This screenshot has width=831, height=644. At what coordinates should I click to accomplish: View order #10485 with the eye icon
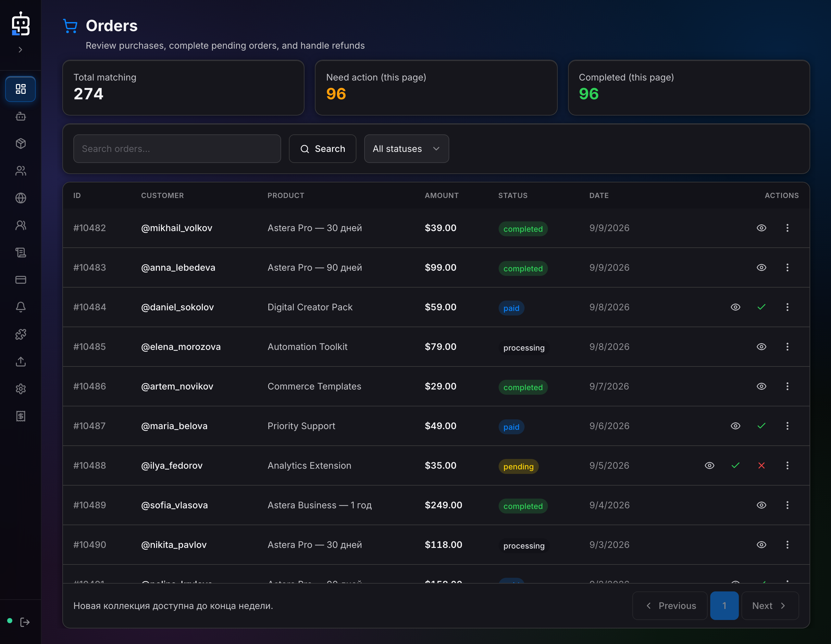[761, 347]
